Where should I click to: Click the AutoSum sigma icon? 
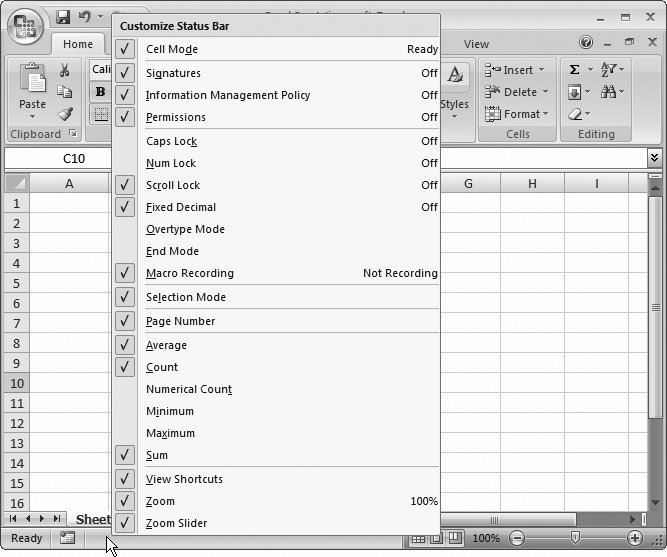click(575, 70)
